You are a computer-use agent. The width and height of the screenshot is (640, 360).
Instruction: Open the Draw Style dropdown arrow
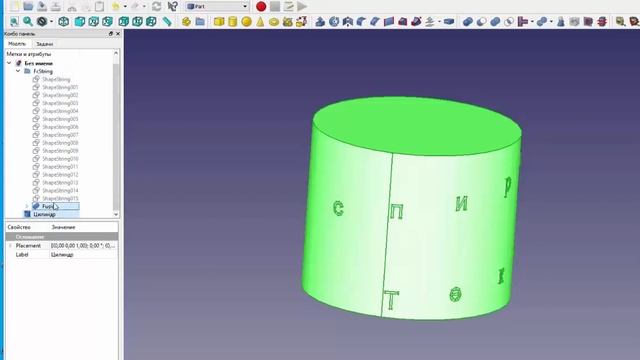tap(51, 21)
